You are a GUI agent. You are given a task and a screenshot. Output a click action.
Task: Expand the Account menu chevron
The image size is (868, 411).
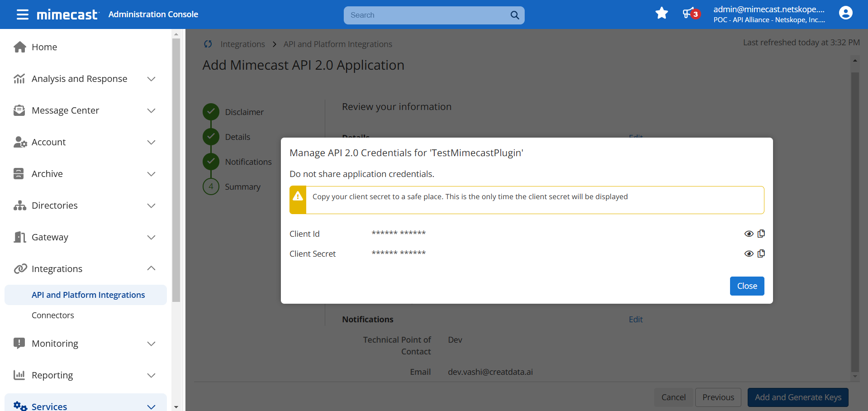[x=152, y=142]
